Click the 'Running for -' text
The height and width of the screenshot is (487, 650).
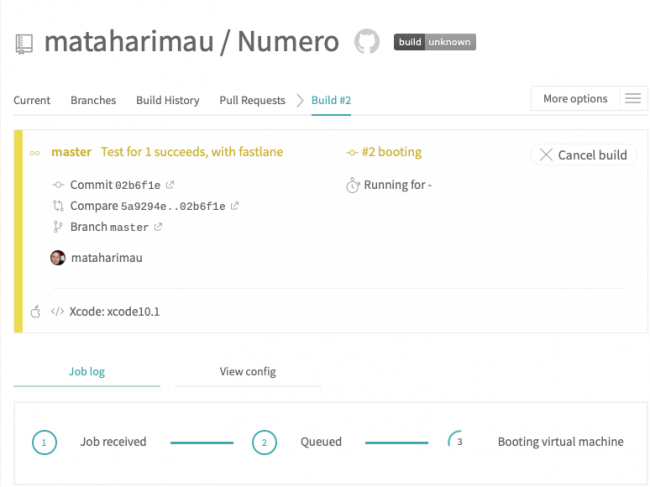[398, 185]
